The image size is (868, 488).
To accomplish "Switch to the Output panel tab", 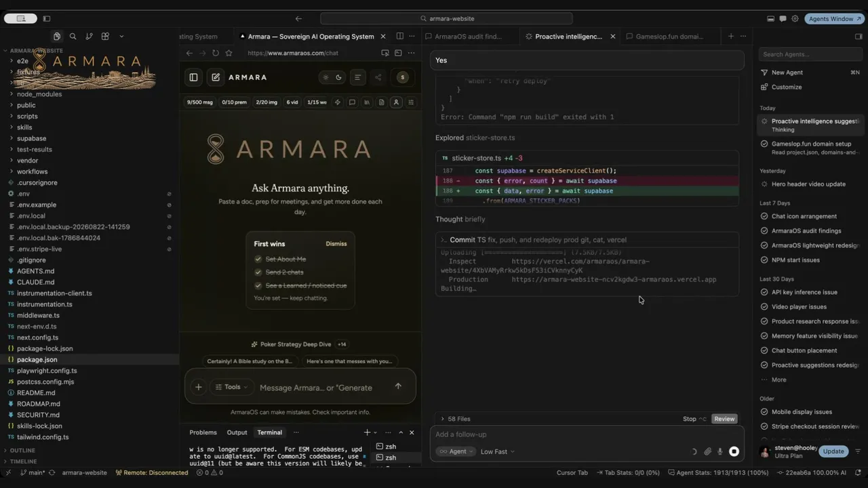I will [x=237, y=432].
